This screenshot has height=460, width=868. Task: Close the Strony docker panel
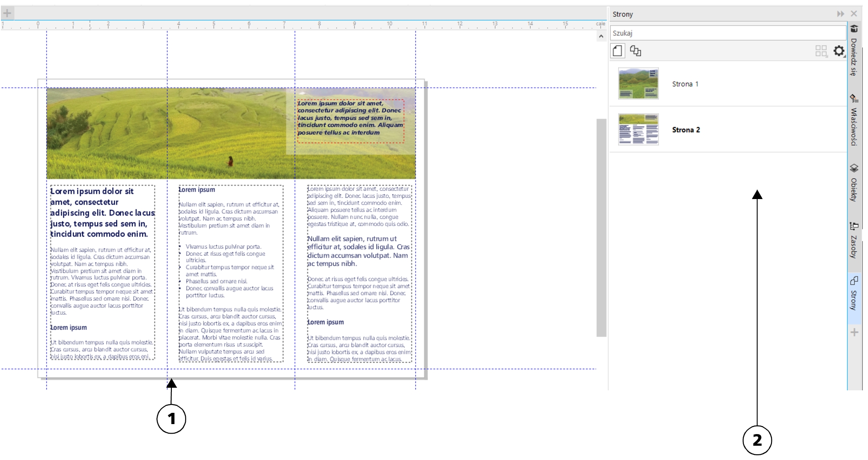(x=854, y=14)
